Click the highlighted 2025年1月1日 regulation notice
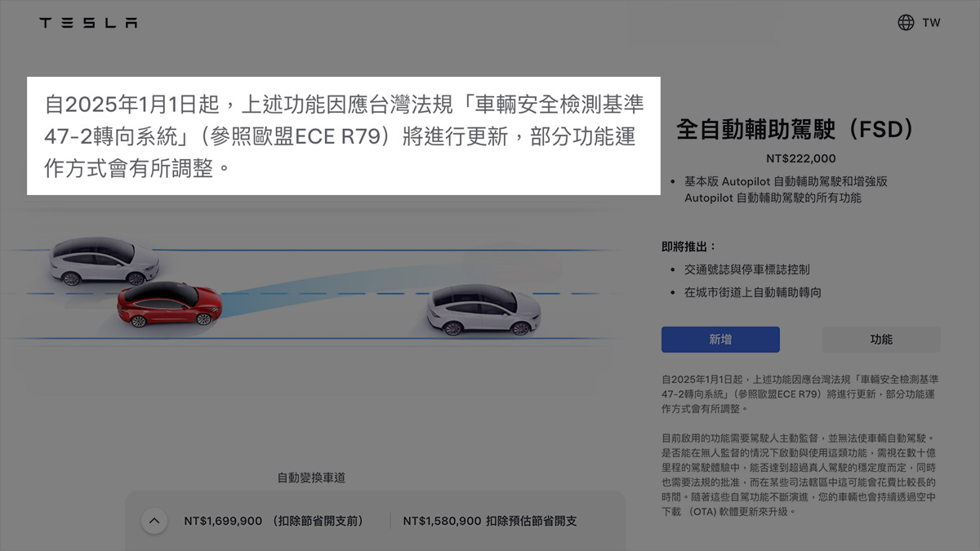The width and height of the screenshot is (980, 551). (343, 136)
